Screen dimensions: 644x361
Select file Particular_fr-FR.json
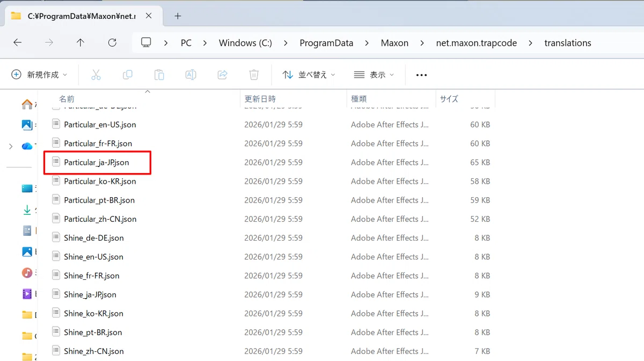tap(98, 143)
